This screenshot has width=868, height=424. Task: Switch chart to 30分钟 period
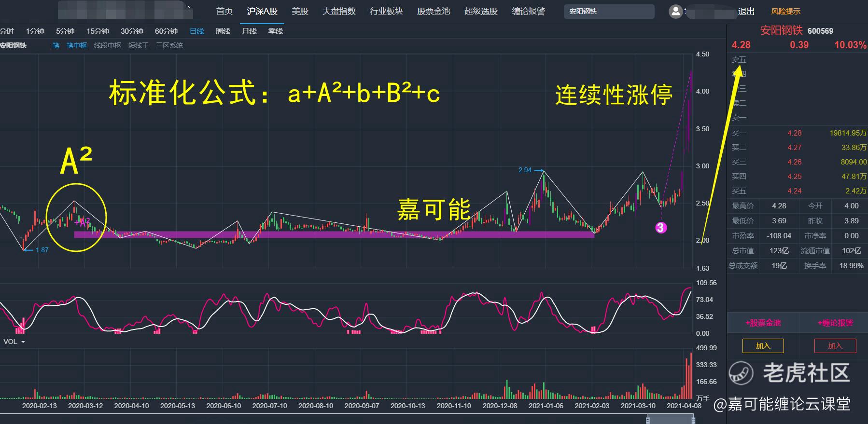pyautogui.click(x=132, y=31)
